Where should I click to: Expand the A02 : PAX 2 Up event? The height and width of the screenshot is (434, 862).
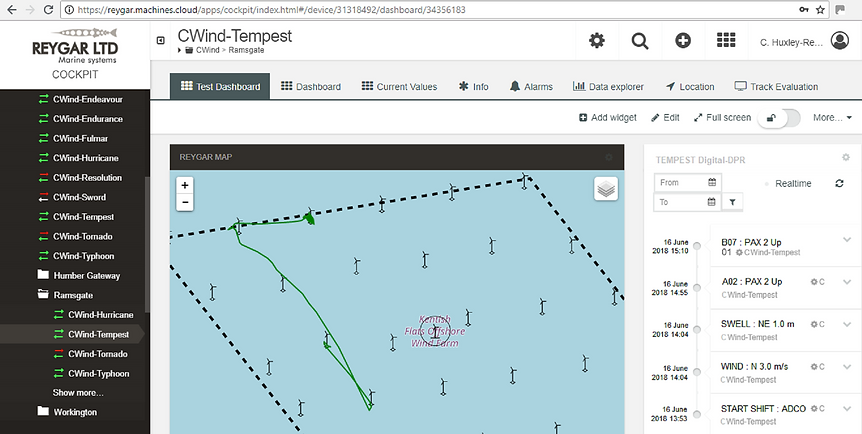[847, 282]
